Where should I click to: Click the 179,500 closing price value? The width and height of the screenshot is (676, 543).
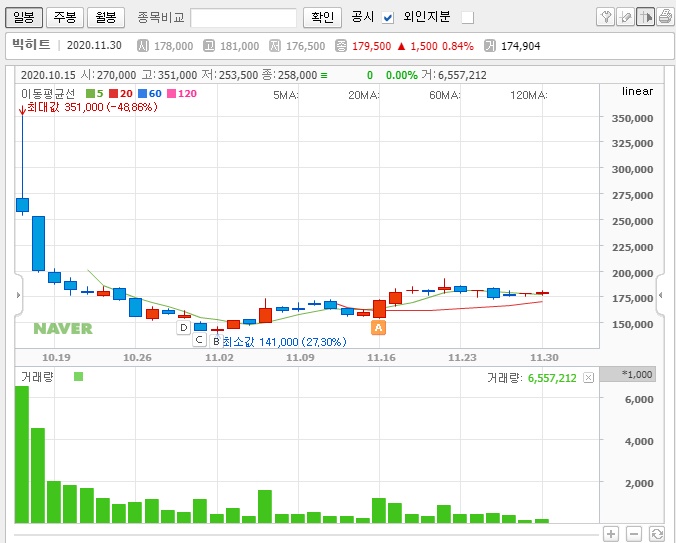tap(372, 46)
